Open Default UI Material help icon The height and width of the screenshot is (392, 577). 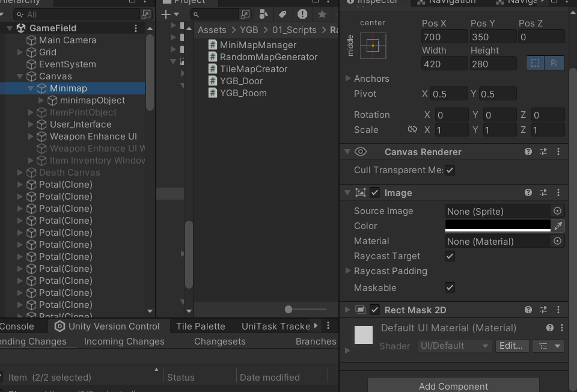(550, 328)
